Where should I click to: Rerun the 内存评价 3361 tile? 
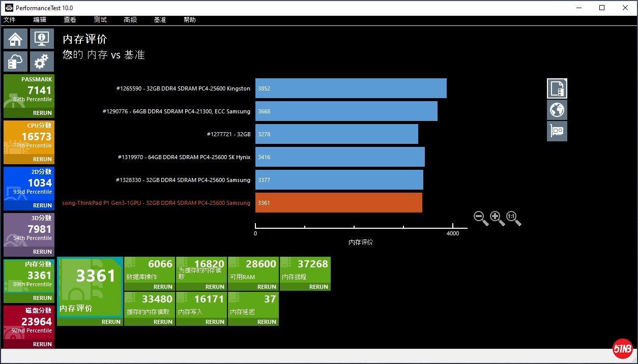(111, 322)
